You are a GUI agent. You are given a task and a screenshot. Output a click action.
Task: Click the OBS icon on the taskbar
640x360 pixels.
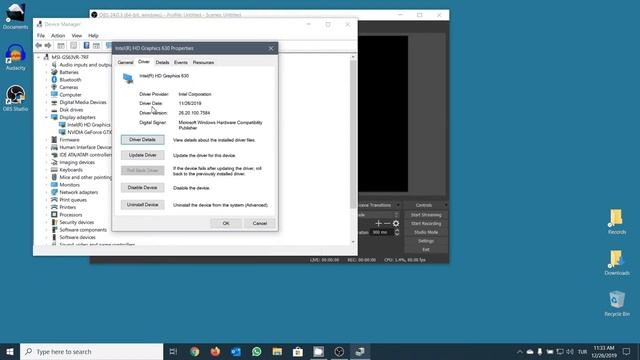(339, 351)
